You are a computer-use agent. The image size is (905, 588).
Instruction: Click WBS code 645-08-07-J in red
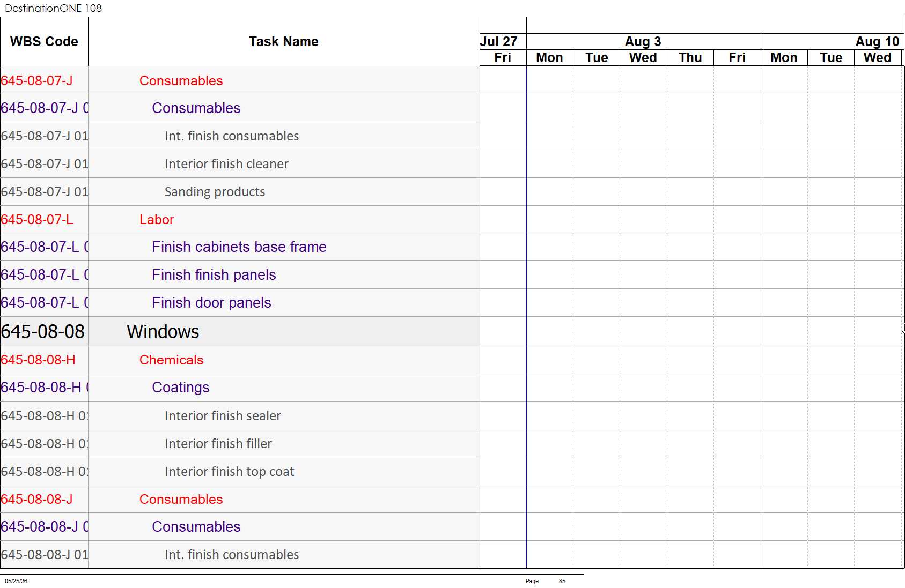[x=36, y=81]
